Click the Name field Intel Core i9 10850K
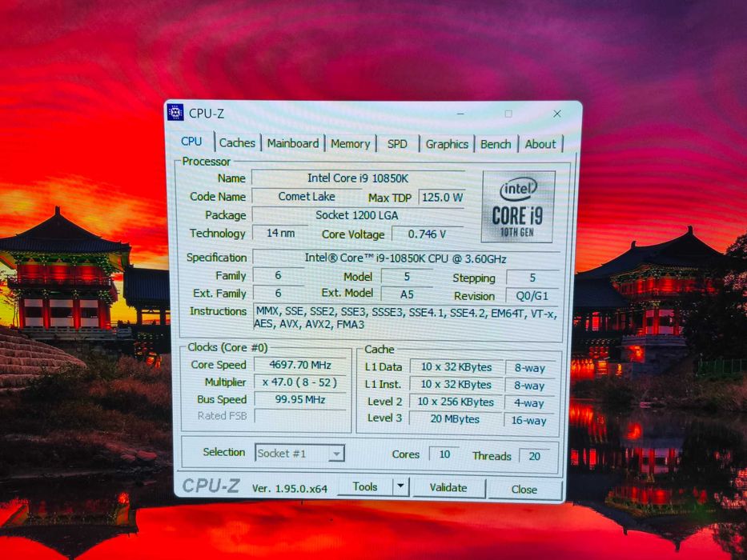 pyautogui.click(x=358, y=178)
